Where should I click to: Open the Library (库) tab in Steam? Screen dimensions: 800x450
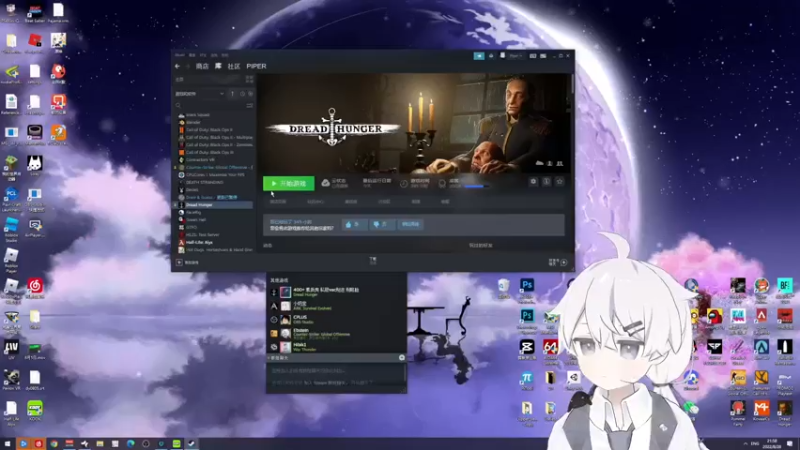[218, 66]
